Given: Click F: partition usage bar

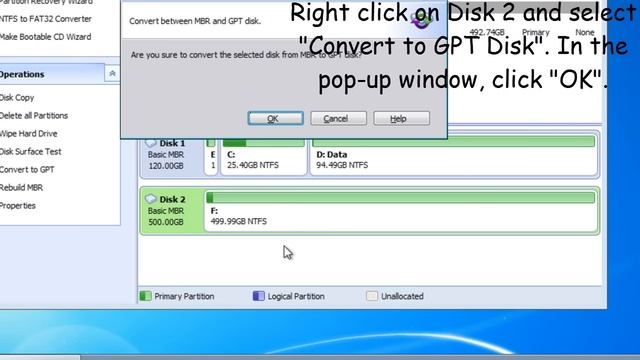Looking at the screenshot, I should (x=401, y=198).
